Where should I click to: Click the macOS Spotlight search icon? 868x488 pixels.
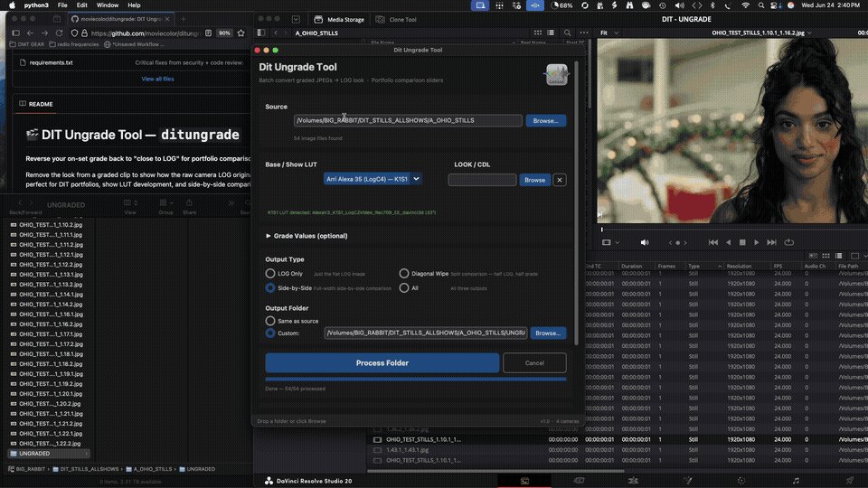761,5
